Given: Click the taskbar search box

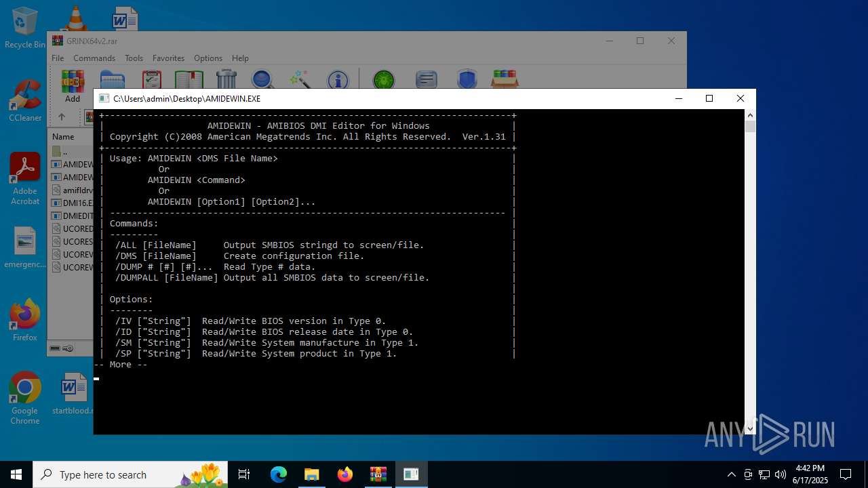Looking at the screenshot, I should [x=131, y=474].
